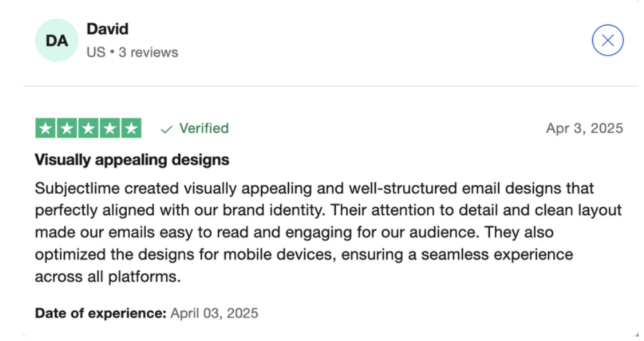Click "across all platforms." in the review
The image size is (644, 341).
tap(108, 277)
